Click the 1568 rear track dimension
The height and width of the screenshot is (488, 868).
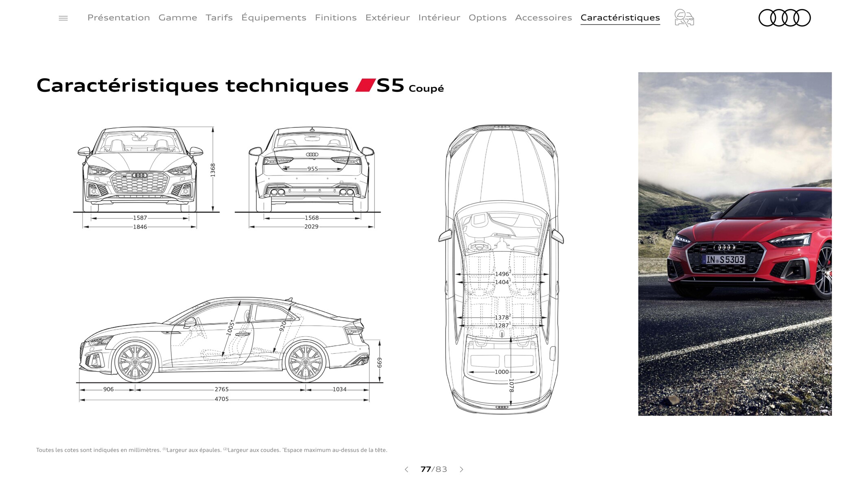[312, 218]
